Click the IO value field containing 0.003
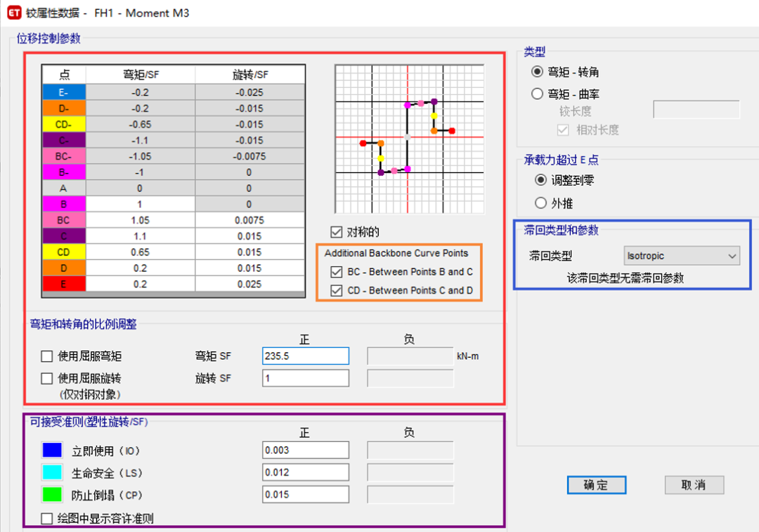This screenshot has height=532, width=759. tap(305, 450)
